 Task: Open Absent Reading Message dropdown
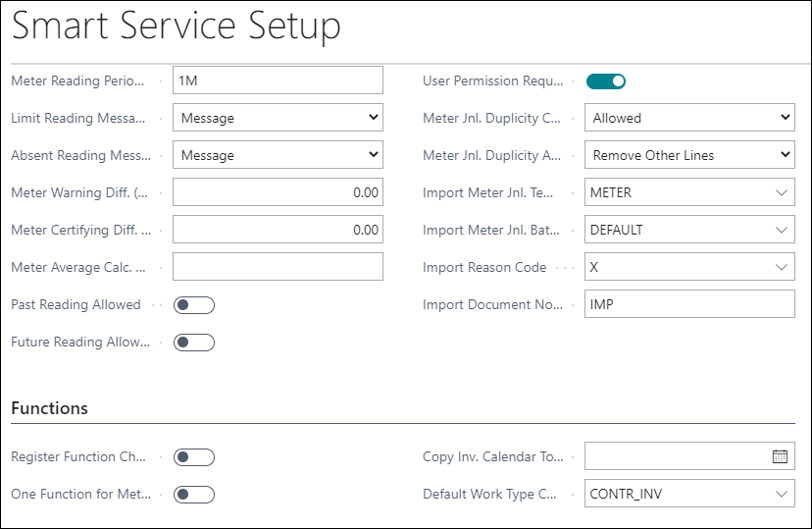coord(279,155)
